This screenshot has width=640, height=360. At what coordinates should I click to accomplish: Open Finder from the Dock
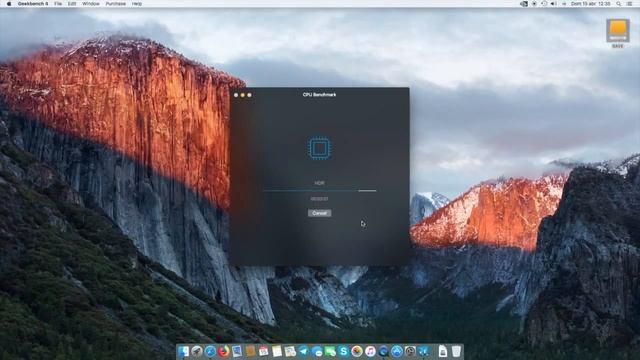point(183,351)
